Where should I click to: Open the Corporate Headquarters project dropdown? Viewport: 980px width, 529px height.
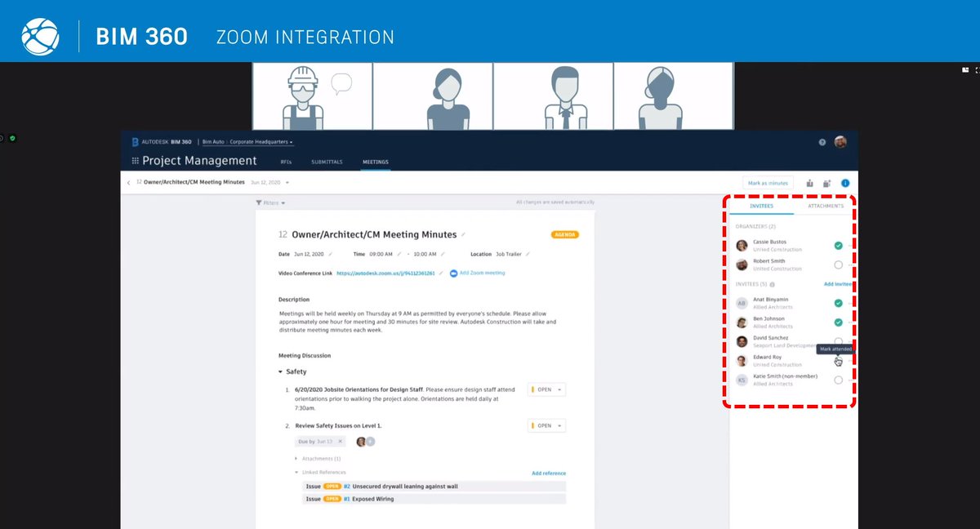pyautogui.click(x=261, y=142)
